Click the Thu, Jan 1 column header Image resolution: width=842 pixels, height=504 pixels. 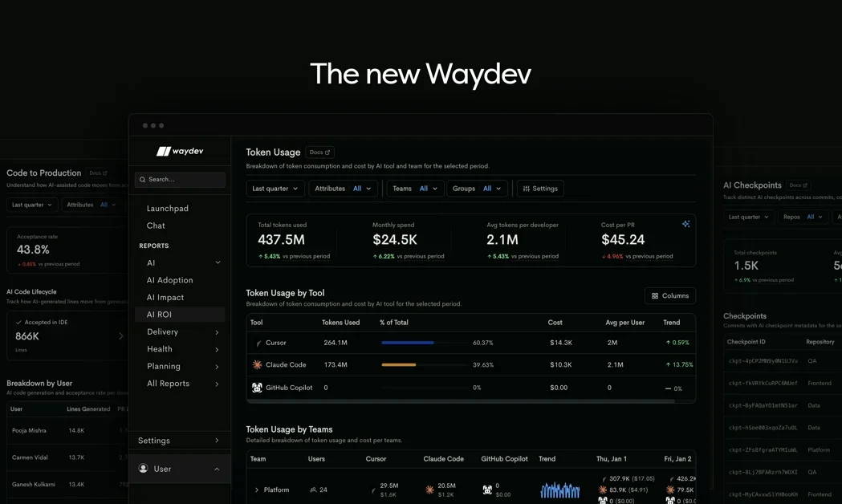611,459
